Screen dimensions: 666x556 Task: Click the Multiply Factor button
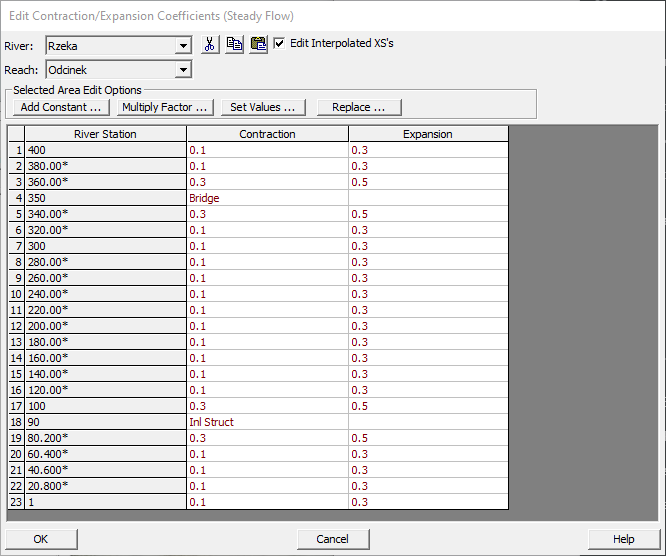click(164, 107)
